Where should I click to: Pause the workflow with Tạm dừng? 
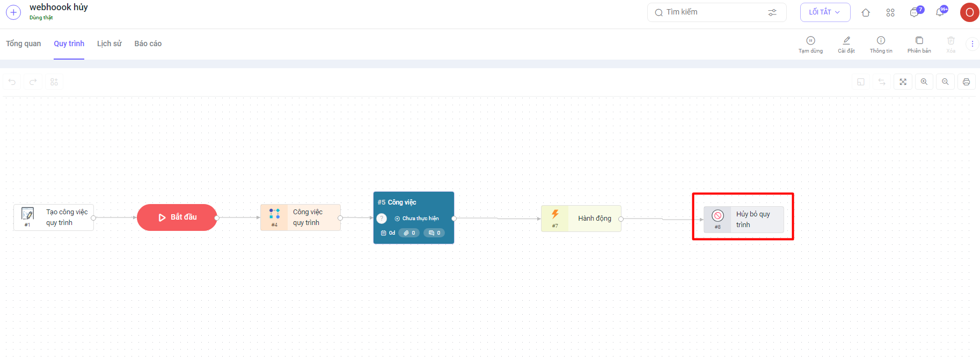pyautogui.click(x=810, y=44)
